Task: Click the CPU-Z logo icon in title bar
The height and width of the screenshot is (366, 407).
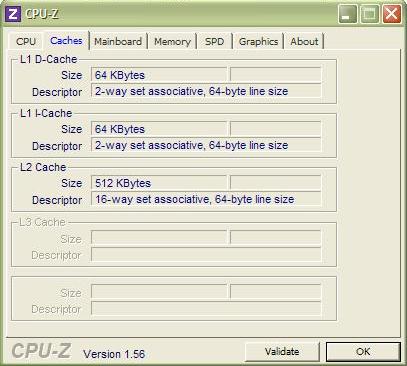Action: pyautogui.click(x=13, y=14)
